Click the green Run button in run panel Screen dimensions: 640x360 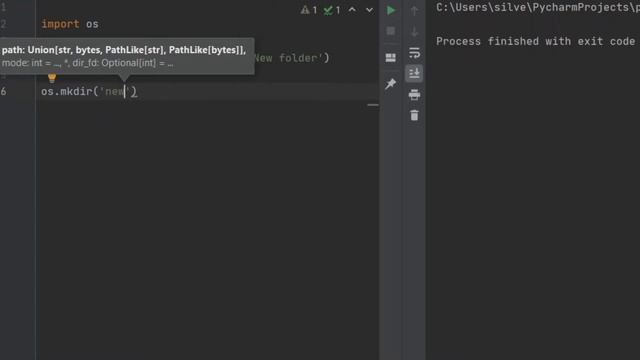pyautogui.click(x=391, y=10)
